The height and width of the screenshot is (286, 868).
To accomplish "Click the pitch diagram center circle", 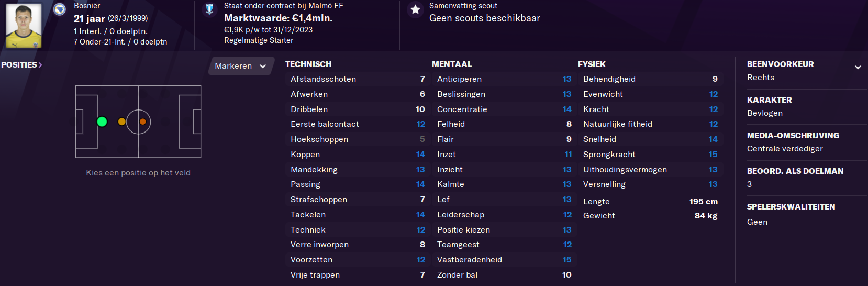I will click(x=138, y=122).
